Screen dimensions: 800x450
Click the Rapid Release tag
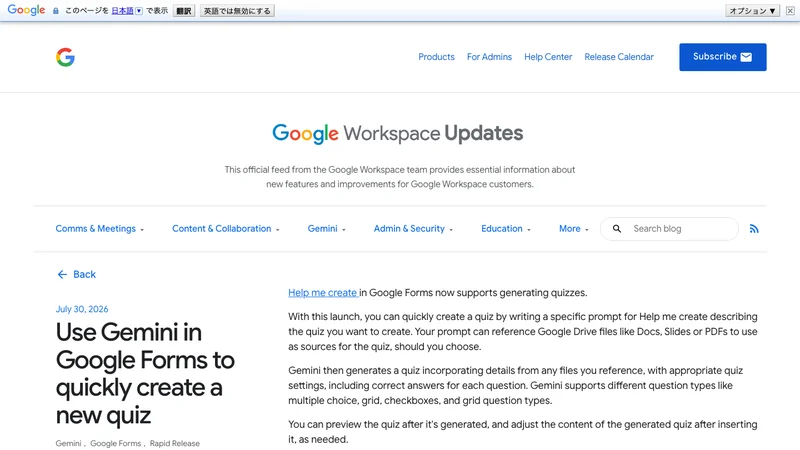pyautogui.click(x=174, y=443)
